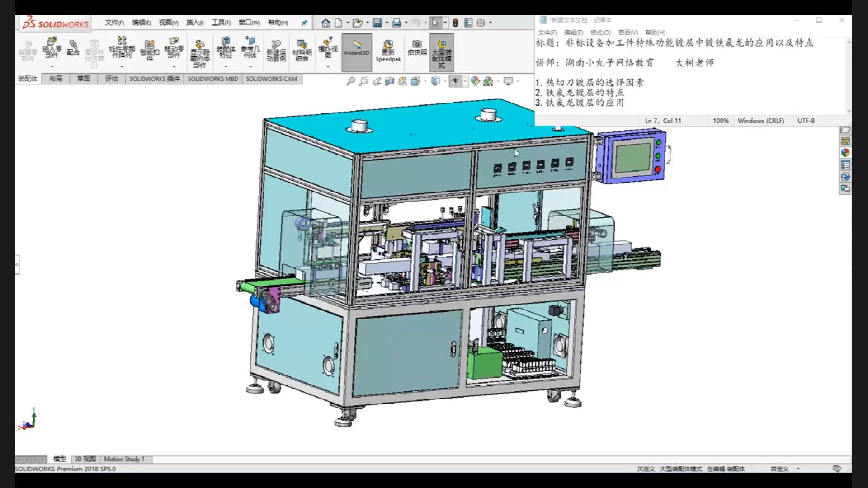Open Appearances color ball in task pane
Image resolution: width=868 pixels, height=488 pixels.
coord(845,153)
